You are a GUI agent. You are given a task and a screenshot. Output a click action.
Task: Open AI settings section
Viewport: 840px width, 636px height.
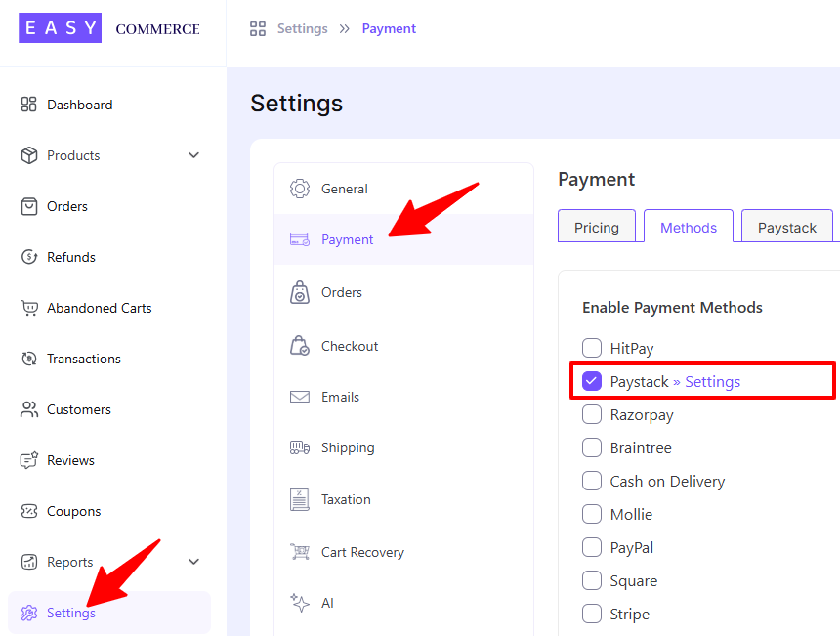[404, 603]
